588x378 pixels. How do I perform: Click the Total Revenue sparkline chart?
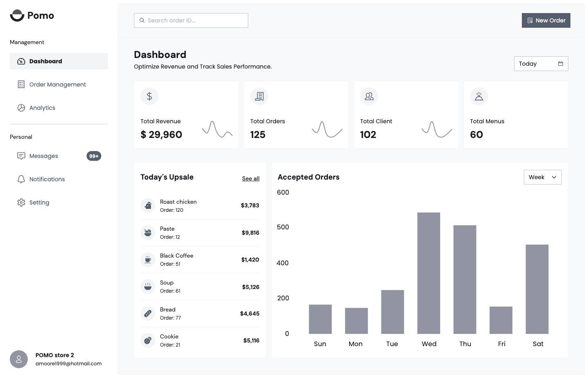pyautogui.click(x=217, y=129)
